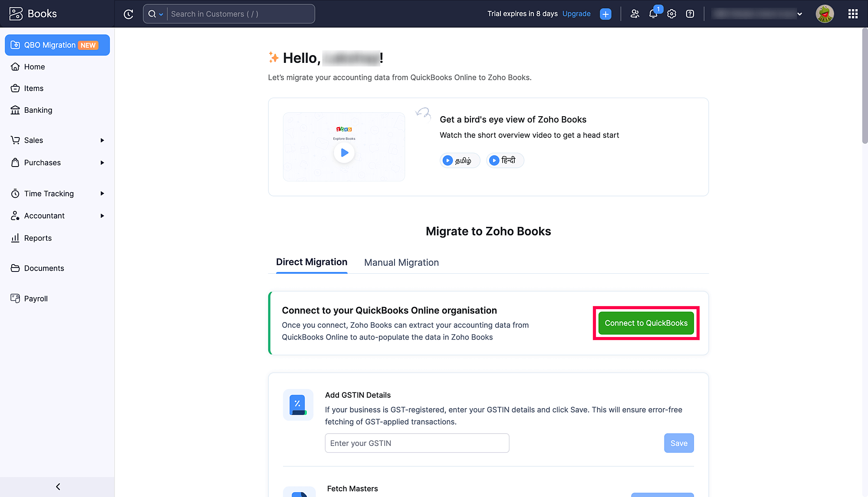The width and height of the screenshot is (868, 497).
Task: Open settings gear icon
Action: pos(671,14)
